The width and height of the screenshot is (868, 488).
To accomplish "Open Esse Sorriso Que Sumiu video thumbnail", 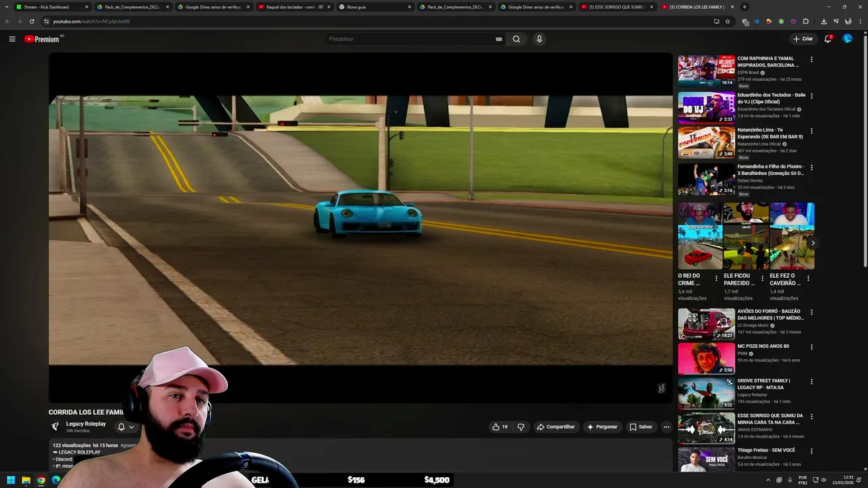I will (706, 428).
